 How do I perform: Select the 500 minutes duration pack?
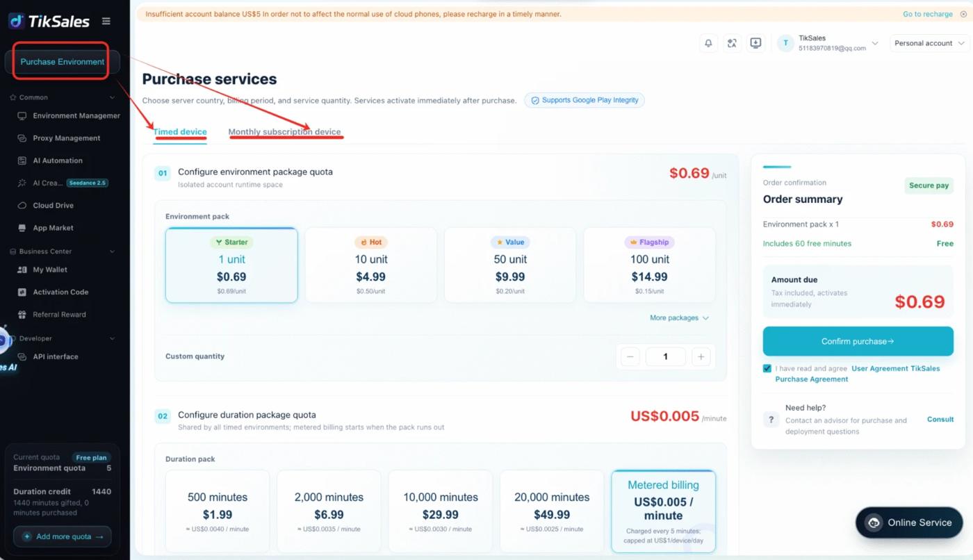point(218,511)
